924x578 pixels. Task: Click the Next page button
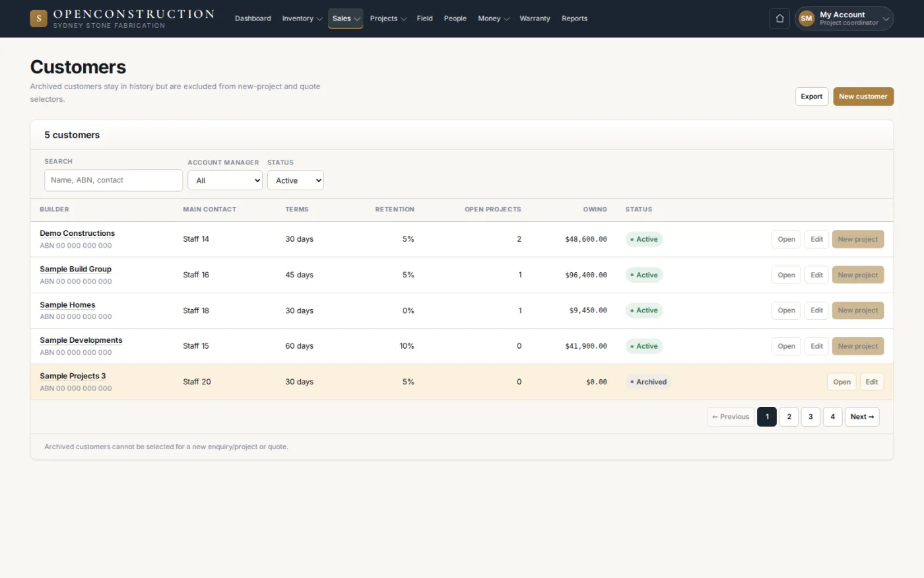coord(862,417)
